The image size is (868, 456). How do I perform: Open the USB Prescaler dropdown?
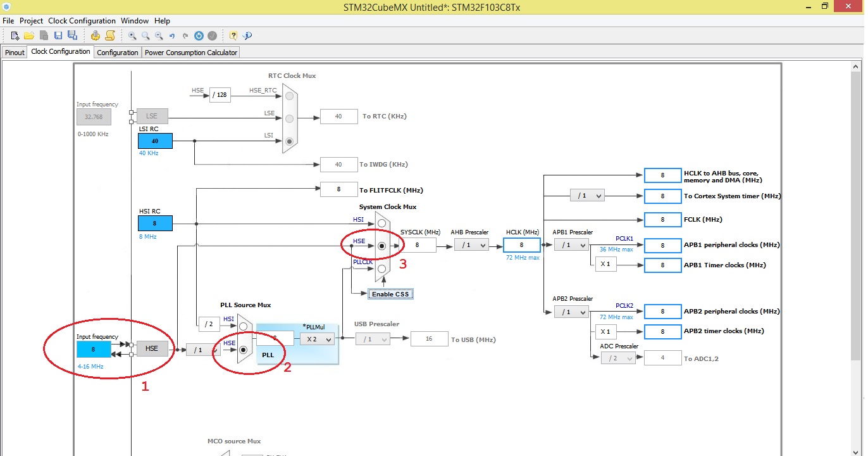pyautogui.click(x=372, y=339)
